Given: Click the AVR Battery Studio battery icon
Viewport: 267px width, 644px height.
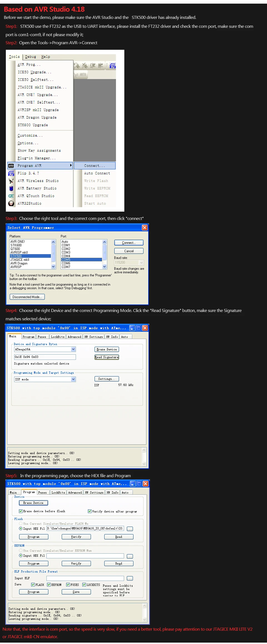Looking at the screenshot, I should click(11, 188).
